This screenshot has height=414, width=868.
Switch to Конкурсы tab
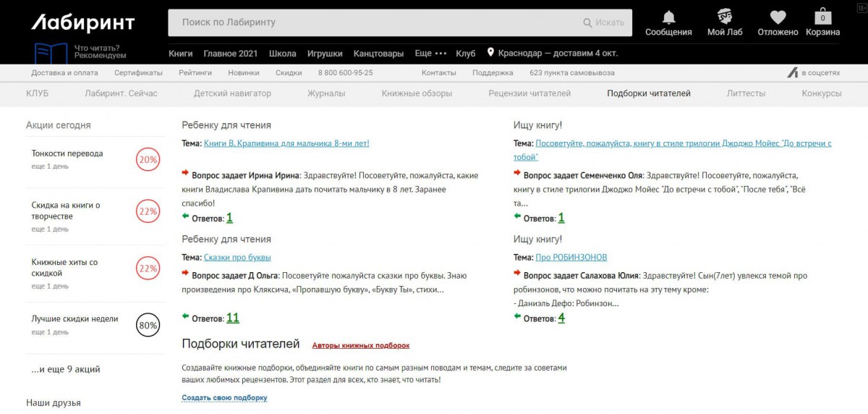click(822, 93)
